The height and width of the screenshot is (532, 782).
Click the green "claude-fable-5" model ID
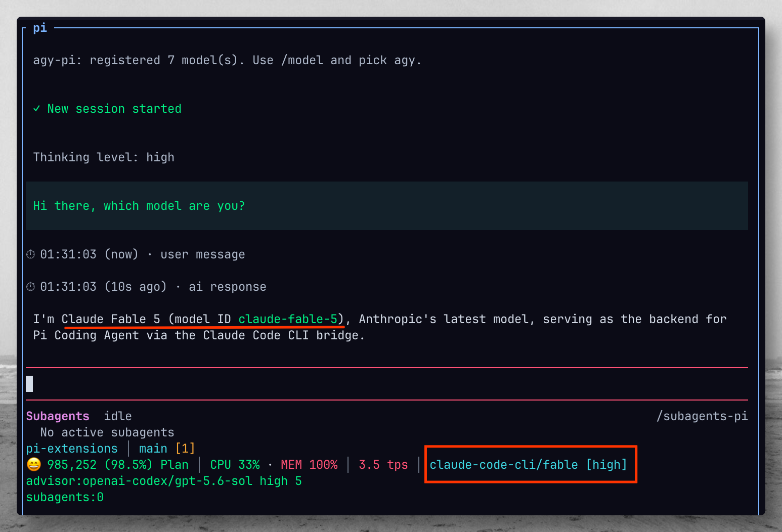288,319
